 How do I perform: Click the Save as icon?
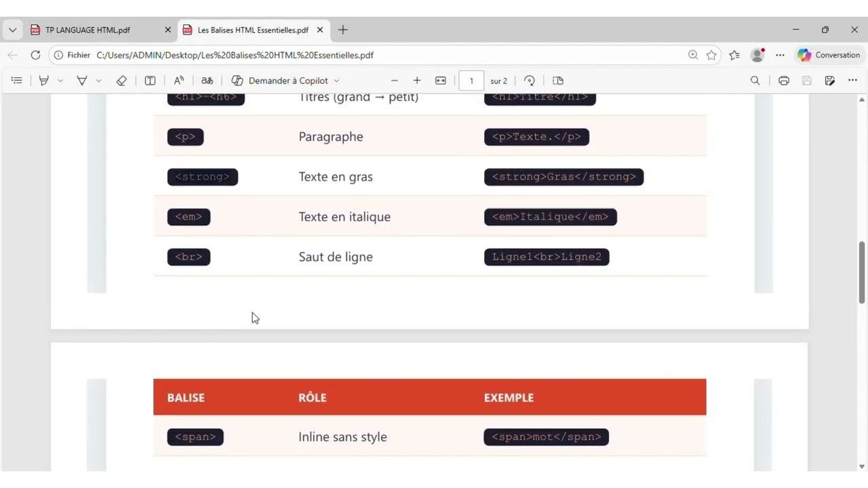tap(830, 81)
